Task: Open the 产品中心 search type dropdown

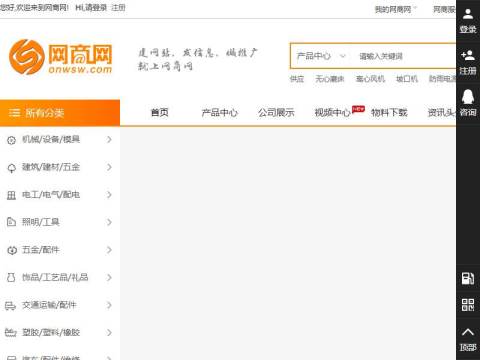Action: (321, 56)
